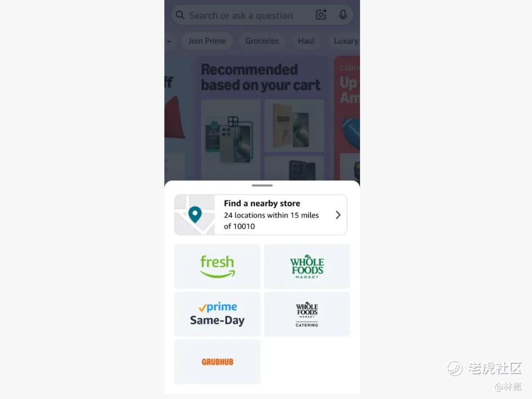Open nearby store chevron arrow
Screen dimensions: 532x399
pyautogui.click(x=338, y=215)
